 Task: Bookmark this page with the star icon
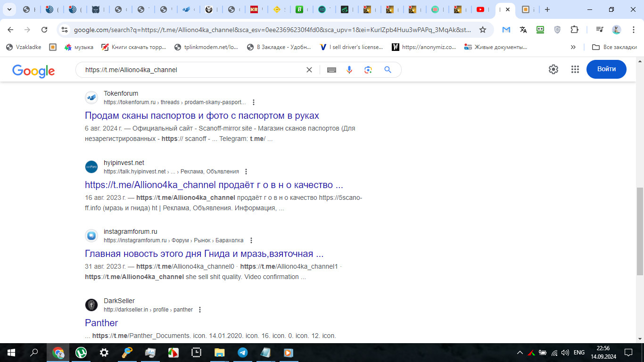[482, 30]
